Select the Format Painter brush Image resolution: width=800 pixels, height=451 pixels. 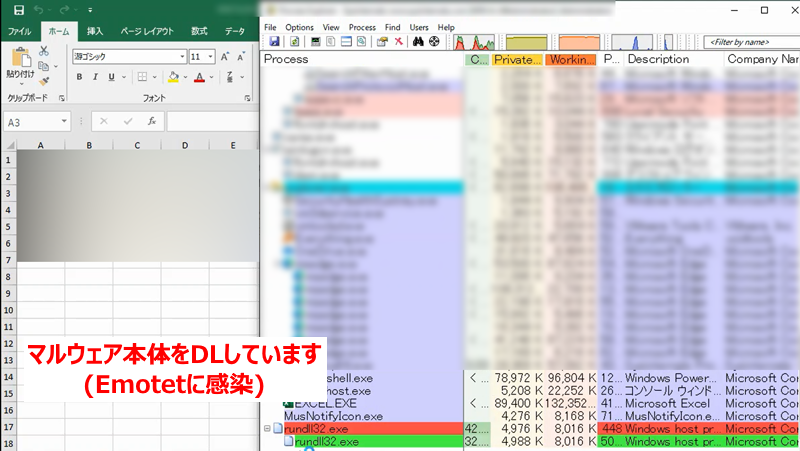tap(44, 81)
